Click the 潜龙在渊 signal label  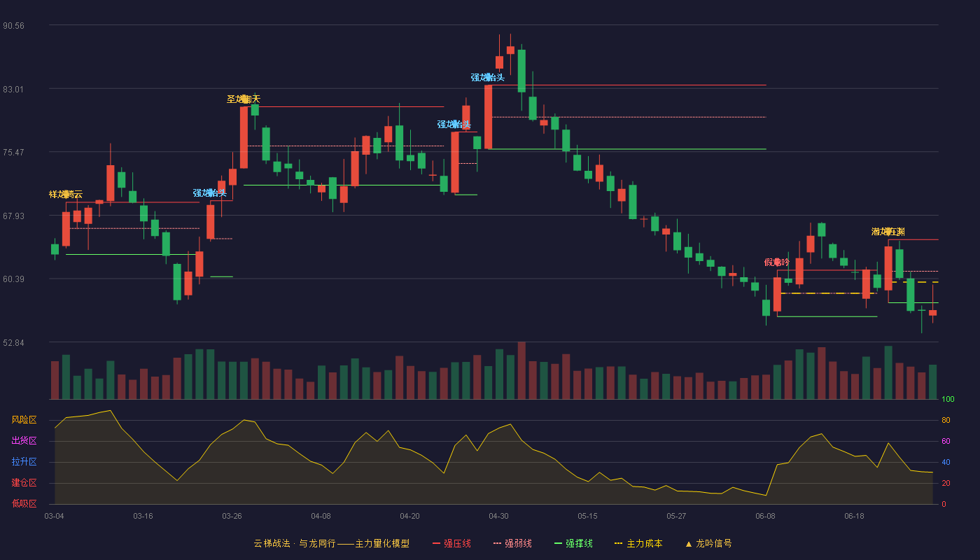[888, 232]
